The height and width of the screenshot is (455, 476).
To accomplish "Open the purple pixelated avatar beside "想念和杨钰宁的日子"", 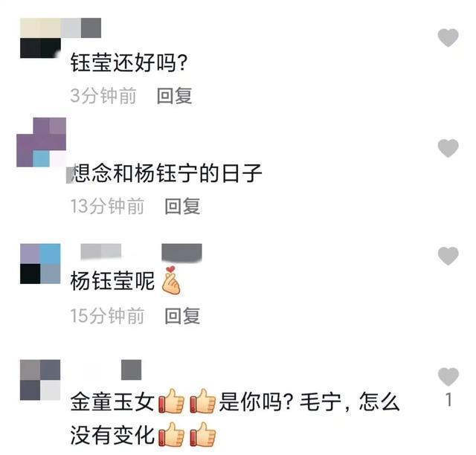I will coord(42,142).
